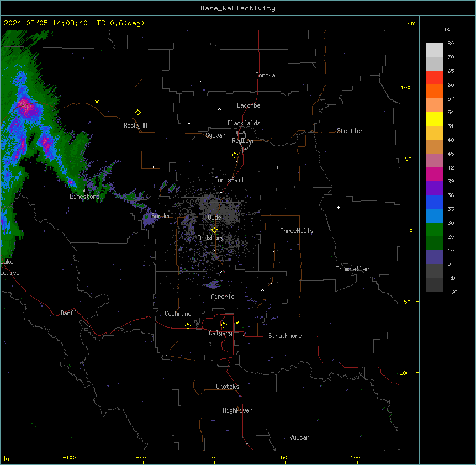This screenshot has height=465, width=476.
Task: Select the Innisfail town label
Action: click(229, 180)
